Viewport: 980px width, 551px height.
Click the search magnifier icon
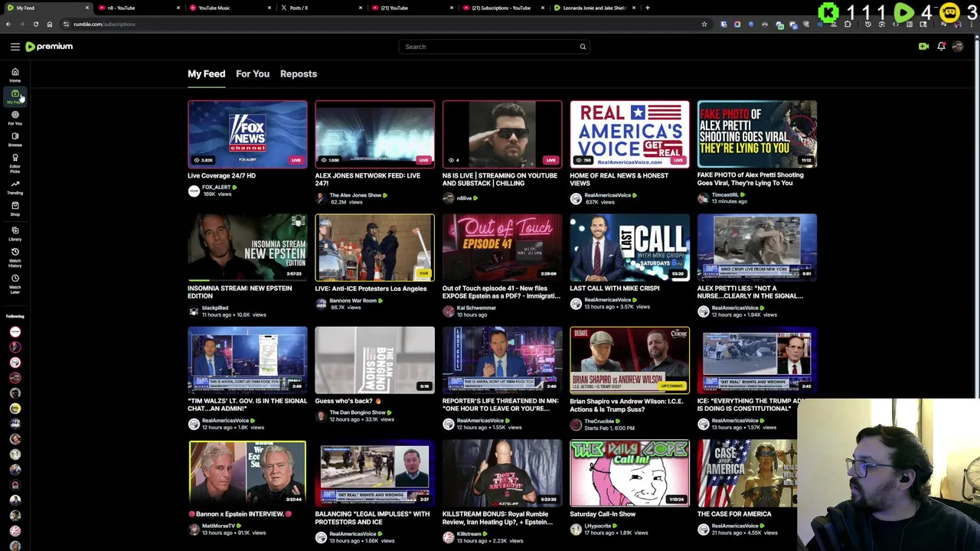point(583,47)
